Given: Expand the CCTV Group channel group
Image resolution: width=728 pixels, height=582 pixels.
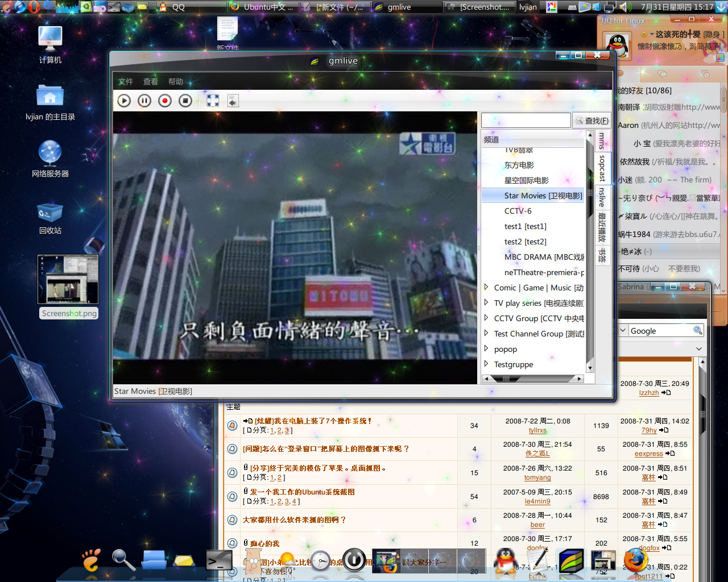Looking at the screenshot, I should click(x=486, y=318).
